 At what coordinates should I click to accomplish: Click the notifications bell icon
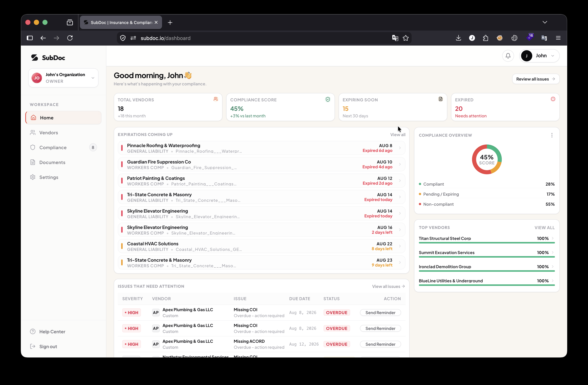tap(508, 56)
